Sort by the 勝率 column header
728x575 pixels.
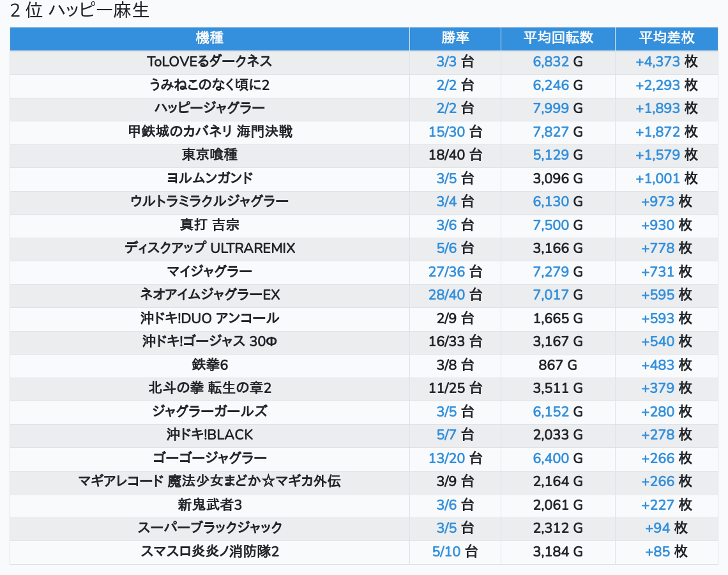(x=455, y=38)
